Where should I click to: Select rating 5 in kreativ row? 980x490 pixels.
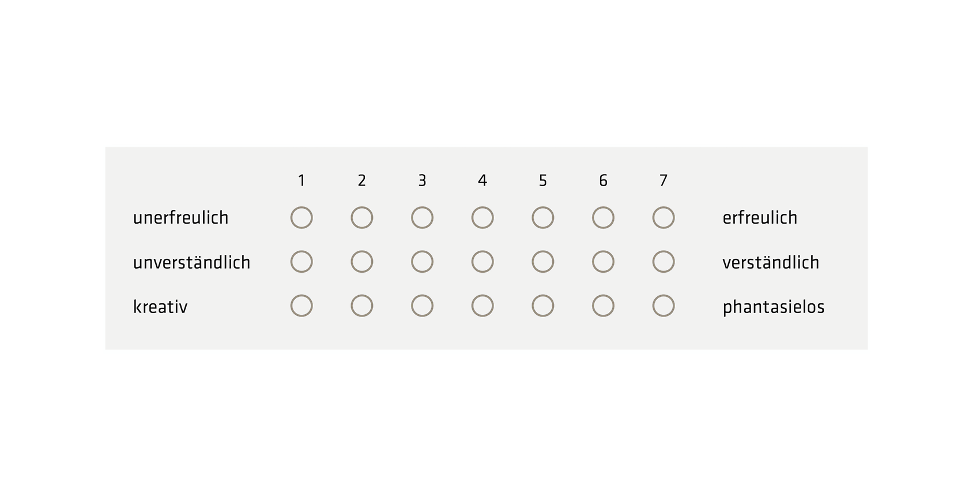coord(543,306)
